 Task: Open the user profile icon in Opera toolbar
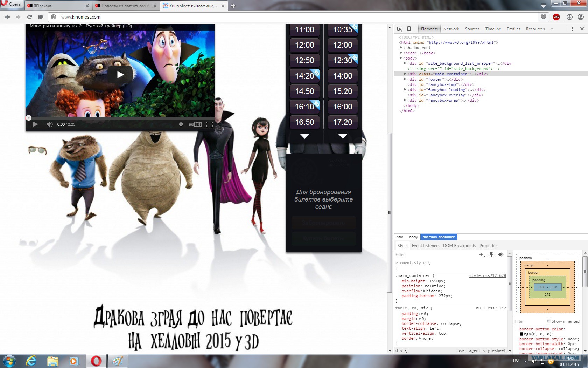[581, 17]
